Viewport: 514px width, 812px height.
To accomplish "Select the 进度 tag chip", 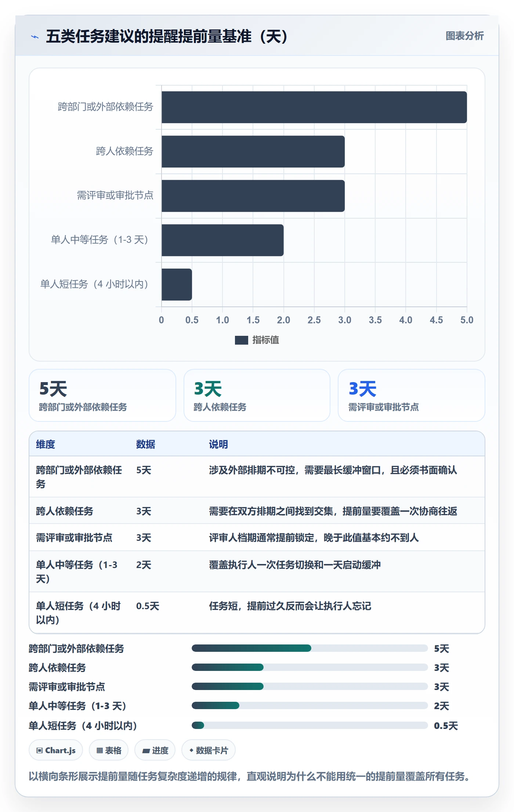I will point(155,750).
